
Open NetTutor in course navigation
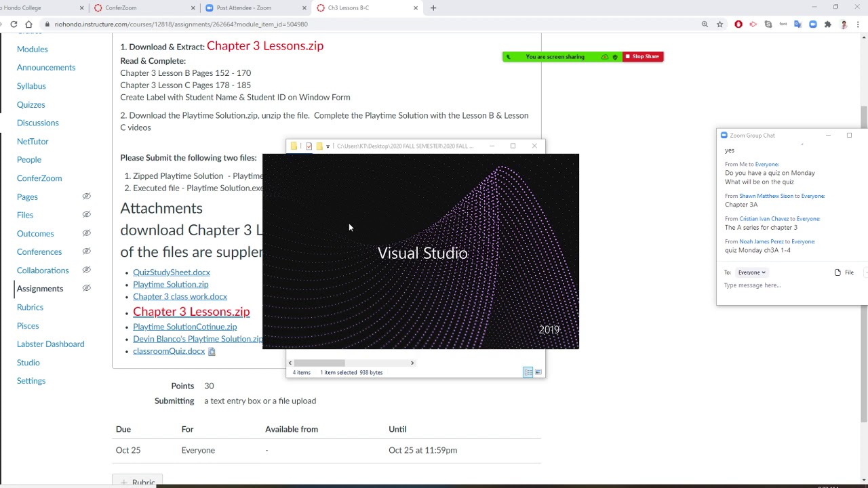[x=33, y=141]
